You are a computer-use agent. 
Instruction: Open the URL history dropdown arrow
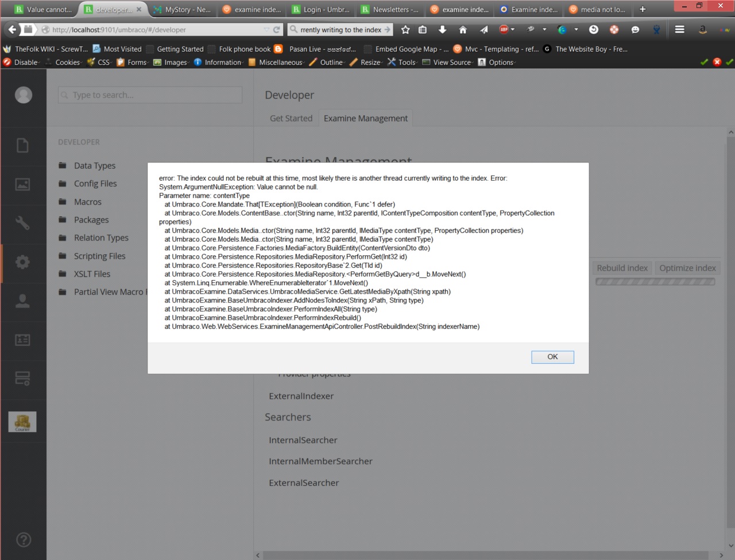[x=266, y=30]
